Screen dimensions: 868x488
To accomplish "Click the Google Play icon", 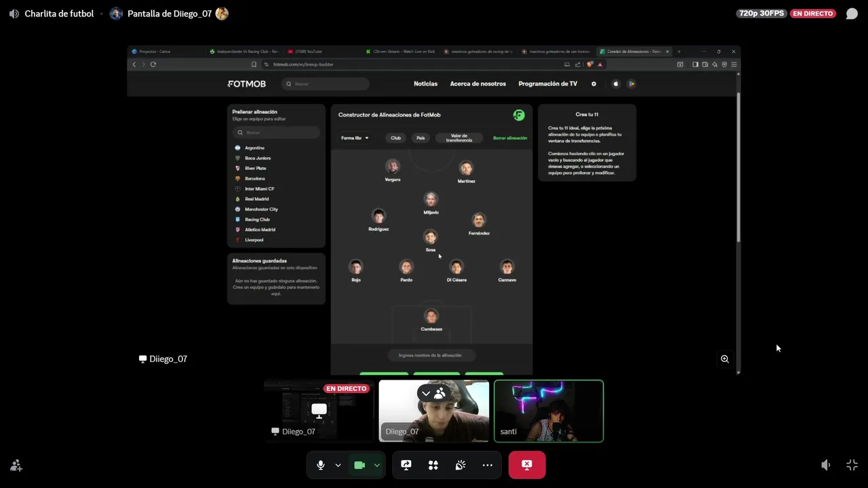I will click(631, 84).
